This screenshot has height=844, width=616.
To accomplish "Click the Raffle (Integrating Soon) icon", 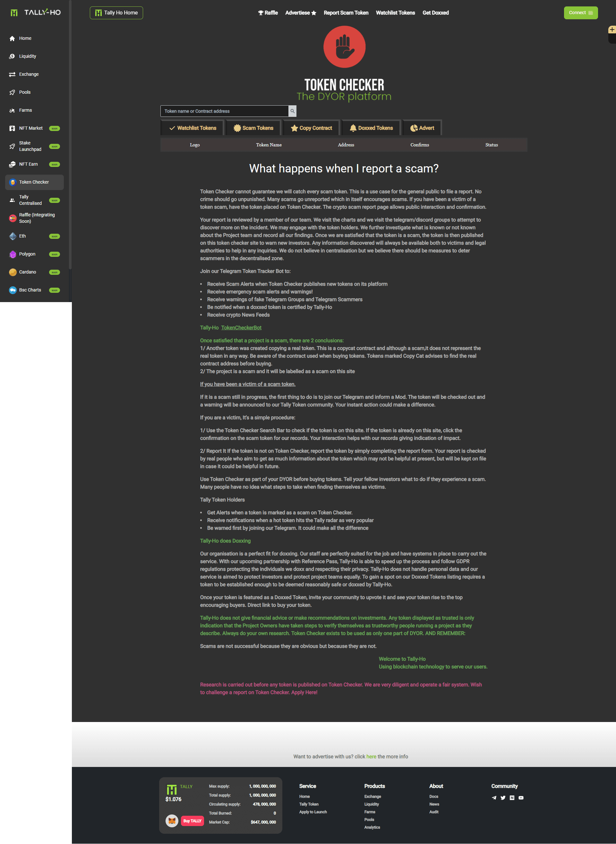I will [x=13, y=218].
